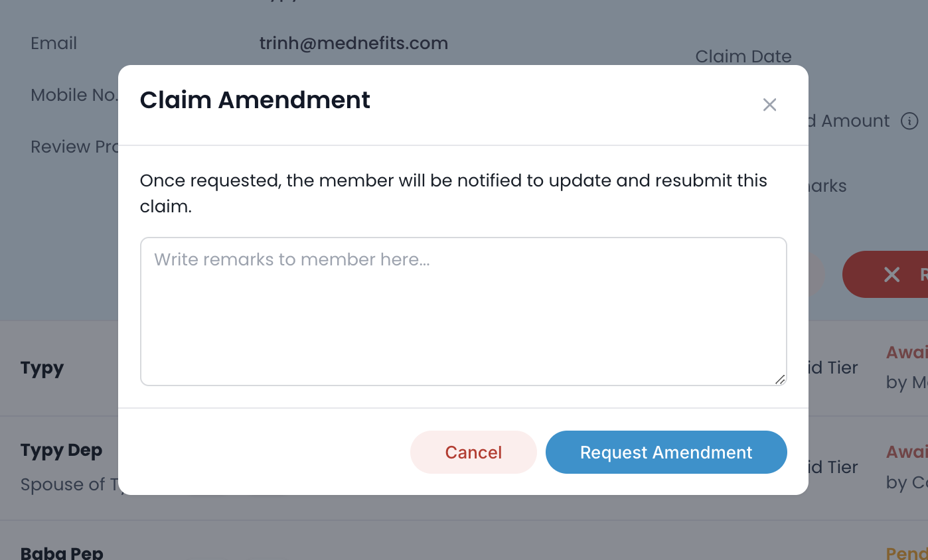This screenshot has width=928, height=560.
Task: Click the trinh@mednefits.com email address
Action: point(354,44)
